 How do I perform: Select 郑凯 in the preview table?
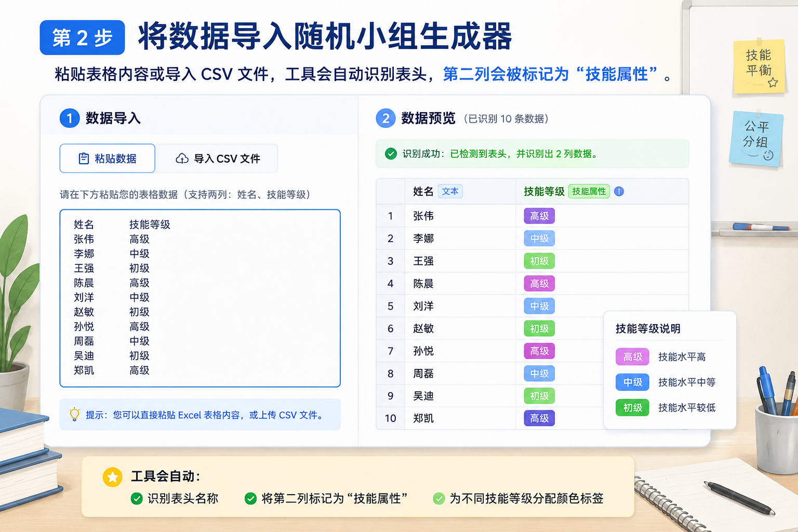[423, 418]
